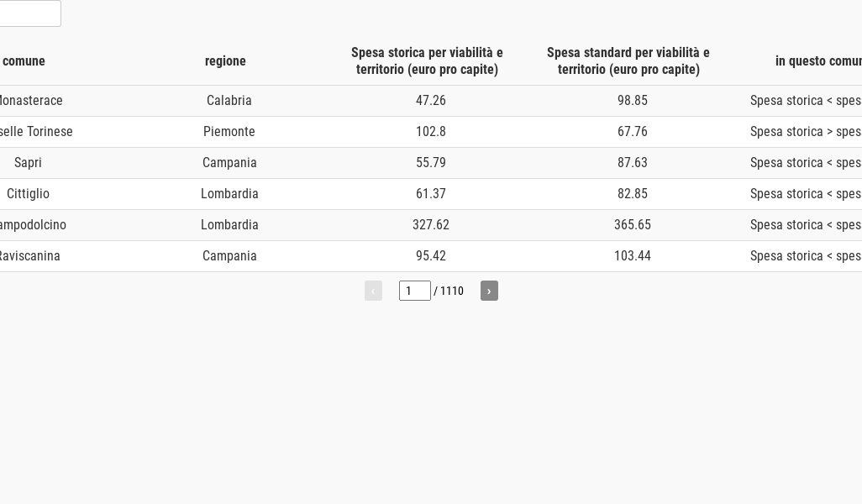This screenshot has height=504, width=862.
Task: Click the page number input field
Action: click(414, 291)
